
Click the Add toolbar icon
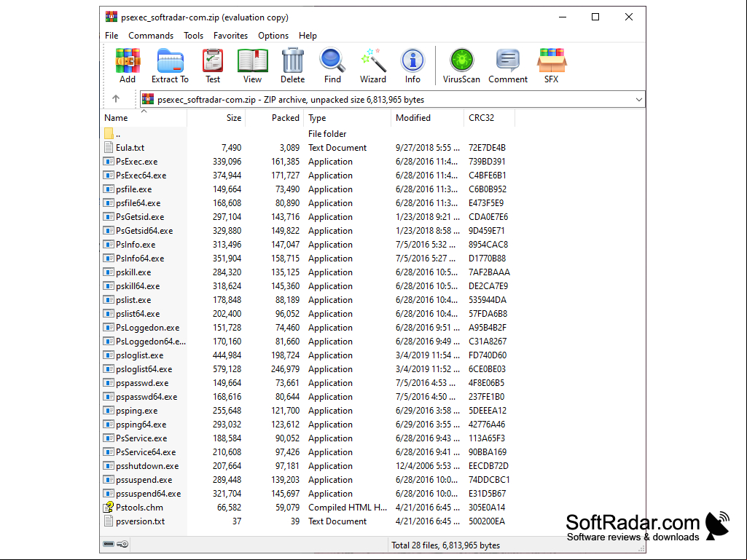[128, 60]
